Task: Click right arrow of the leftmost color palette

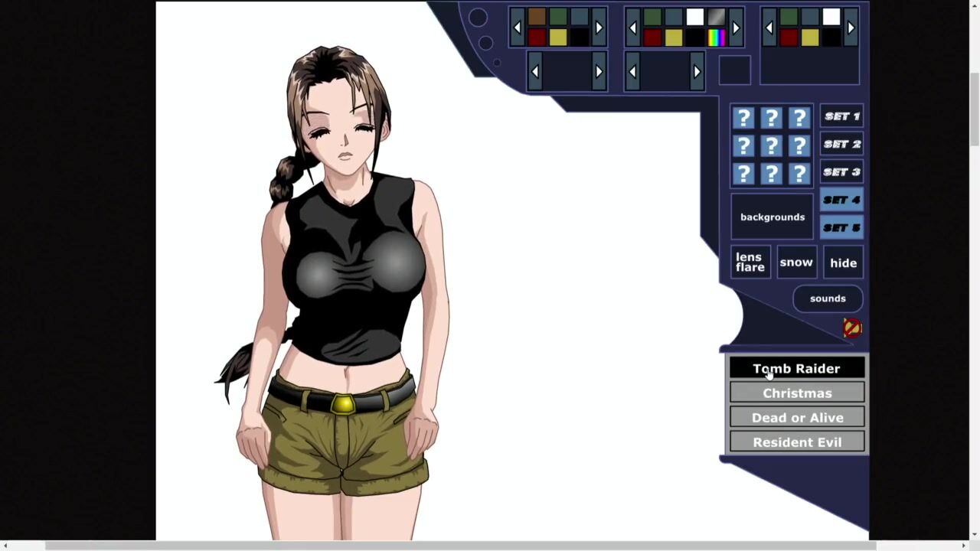Action: pyautogui.click(x=599, y=28)
